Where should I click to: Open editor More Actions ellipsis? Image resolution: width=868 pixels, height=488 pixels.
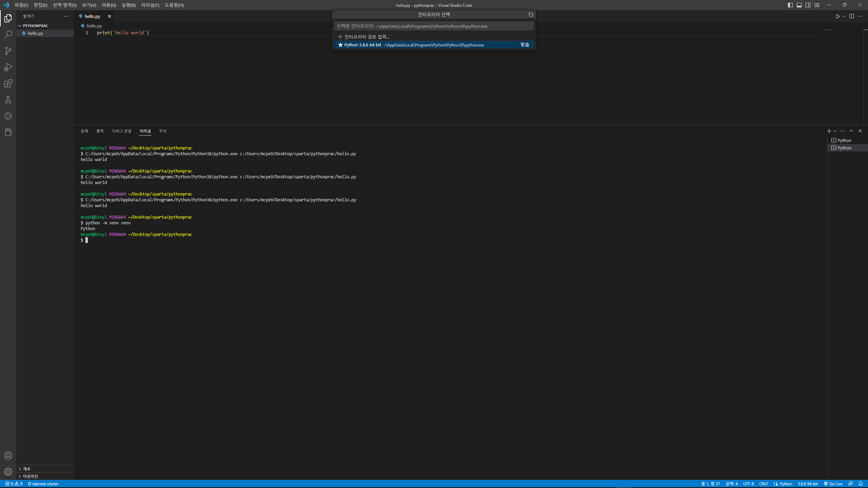[x=860, y=16]
